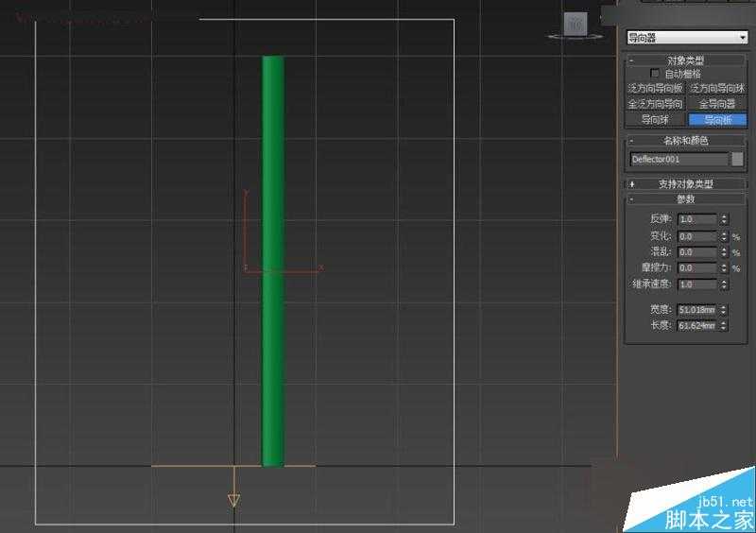Click the 反弹 spinner arrows
756x533 pixels.
(x=724, y=219)
